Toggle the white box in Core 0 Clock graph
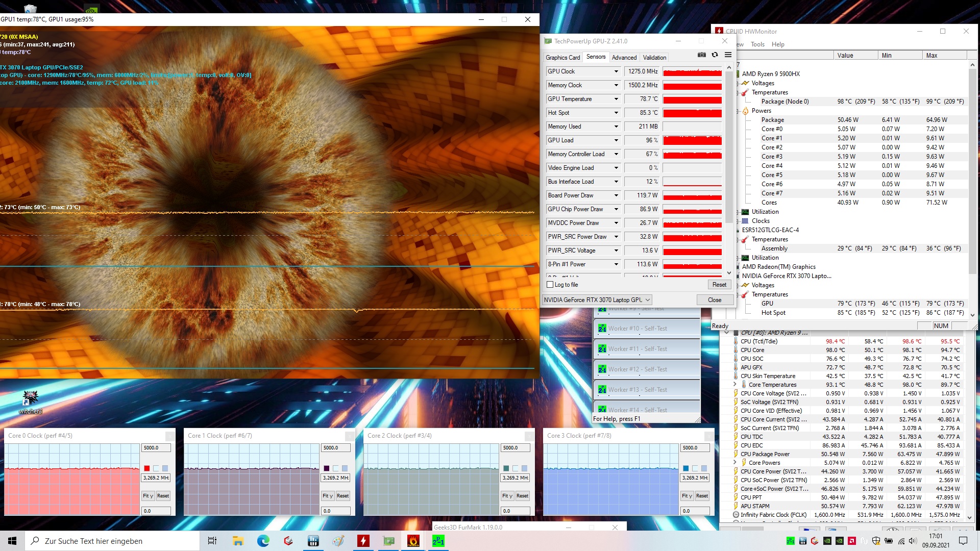The height and width of the screenshot is (551, 980). [156, 468]
